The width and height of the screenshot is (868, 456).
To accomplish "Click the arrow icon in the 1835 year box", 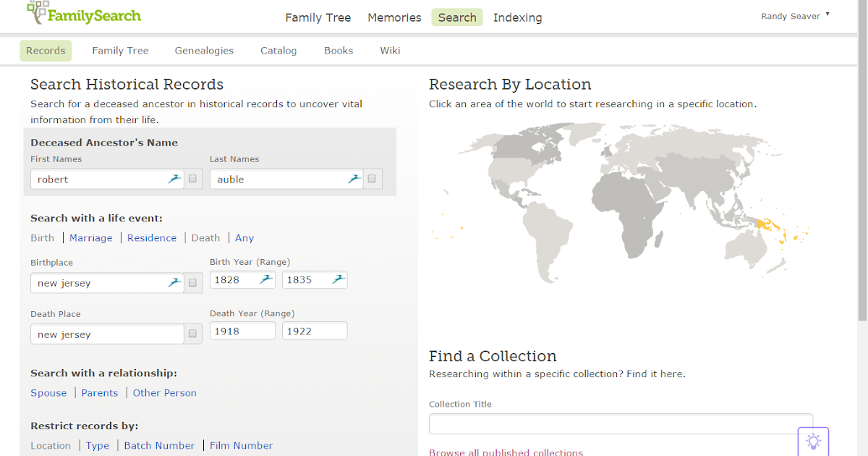I will (x=338, y=279).
